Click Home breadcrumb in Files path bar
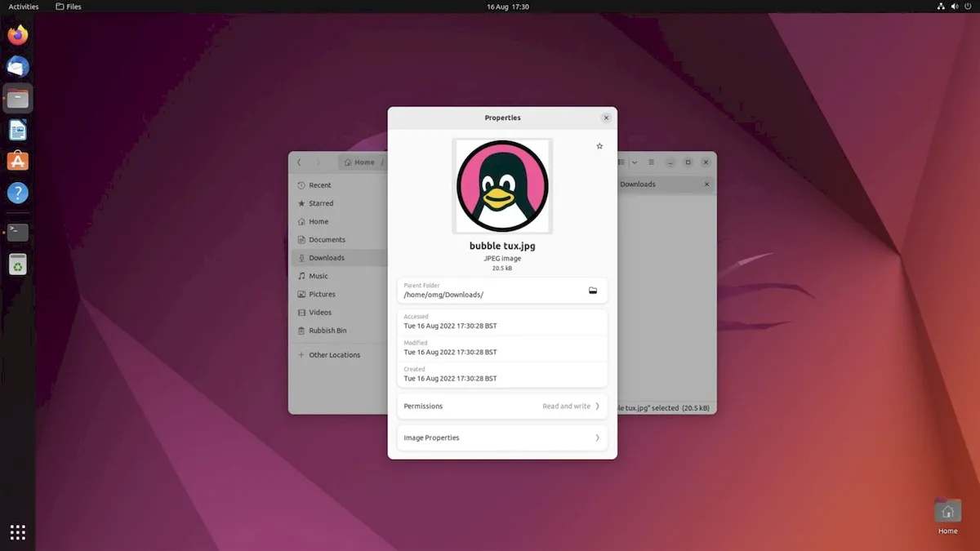Screen dimensions: 980x551 click(360, 162)
